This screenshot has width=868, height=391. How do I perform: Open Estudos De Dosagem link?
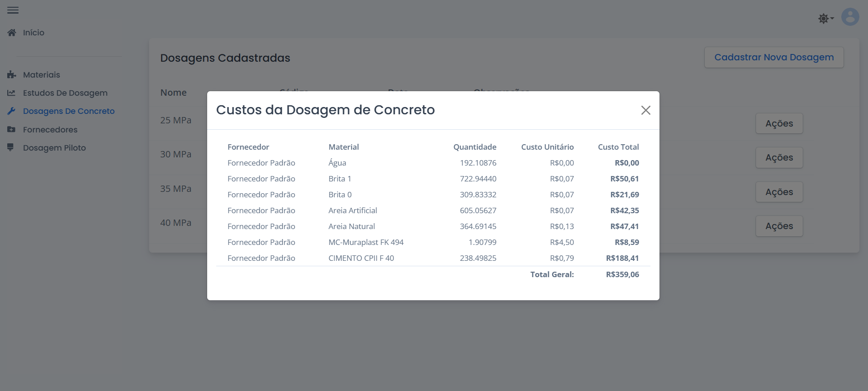coord(65,93)
